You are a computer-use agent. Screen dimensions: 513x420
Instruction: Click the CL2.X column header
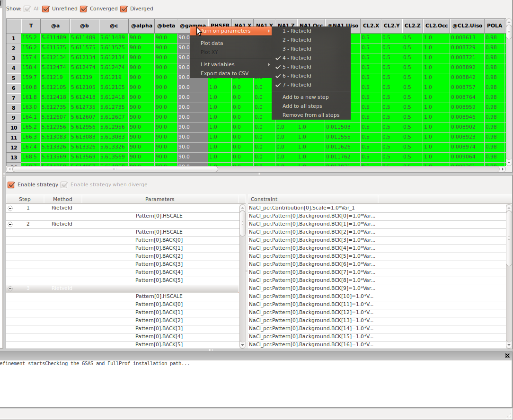pyautogui.click(x=371, y=26)
